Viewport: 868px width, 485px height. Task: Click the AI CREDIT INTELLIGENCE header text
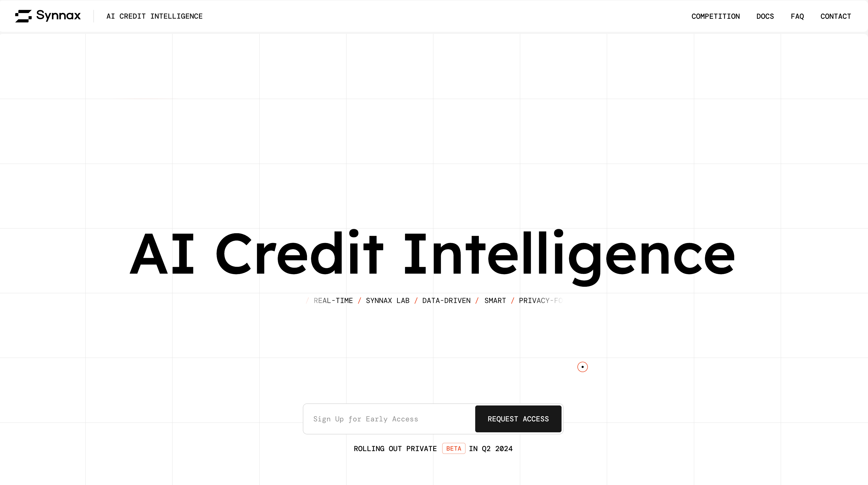[x=154, y=16]
